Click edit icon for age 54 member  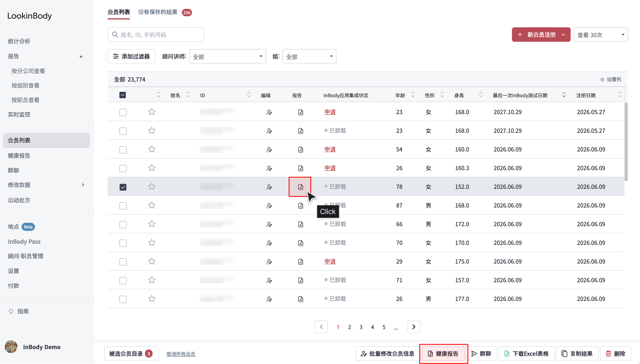269,149
